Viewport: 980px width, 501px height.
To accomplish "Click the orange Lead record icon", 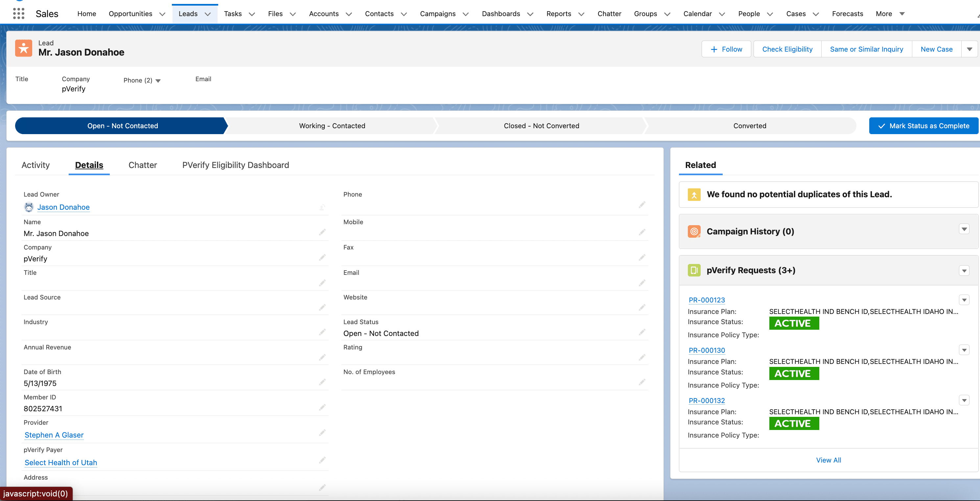I will pyautogui.click(x=24, y=48).
